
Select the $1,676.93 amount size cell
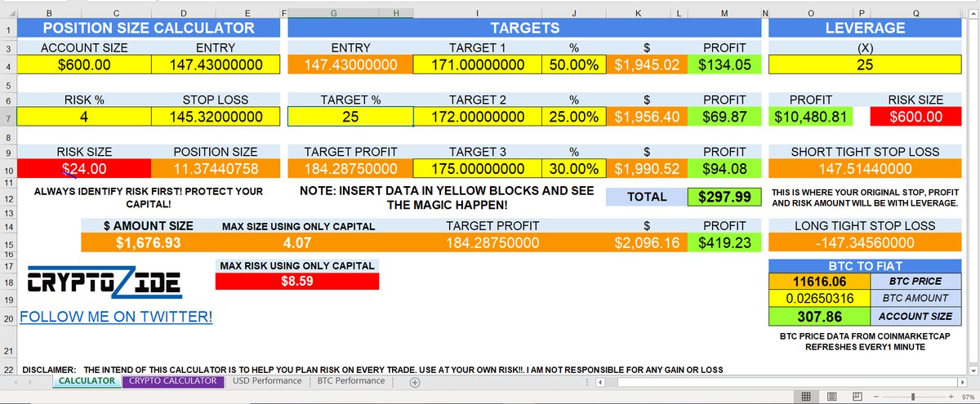(148, 242)
